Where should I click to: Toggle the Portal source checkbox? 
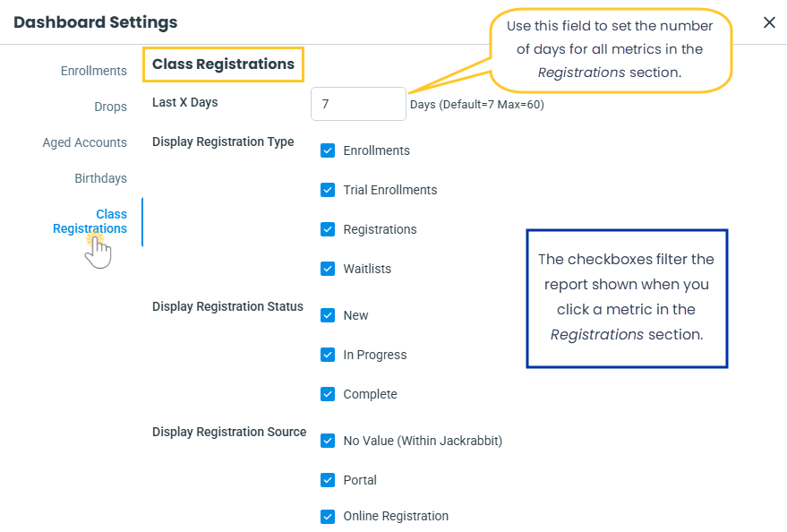[x=328, y=480]
